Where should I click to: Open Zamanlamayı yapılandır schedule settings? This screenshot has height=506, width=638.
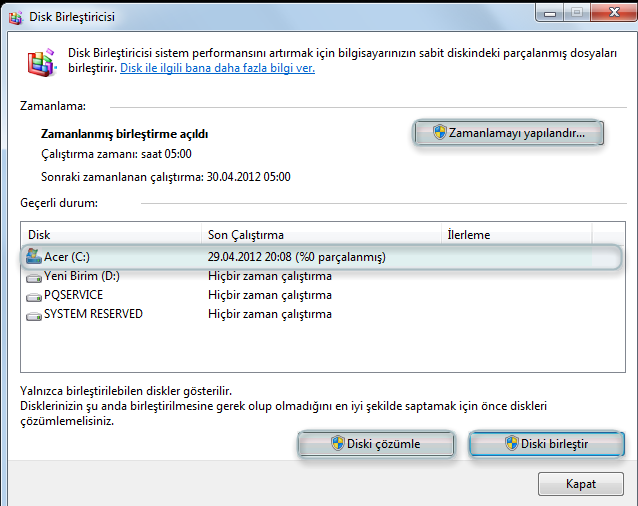coord(508,133)
